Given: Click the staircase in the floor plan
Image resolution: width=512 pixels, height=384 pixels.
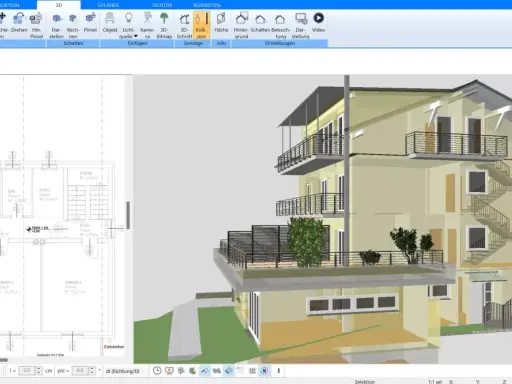Looking at the screenshot, I should point(88,202).
